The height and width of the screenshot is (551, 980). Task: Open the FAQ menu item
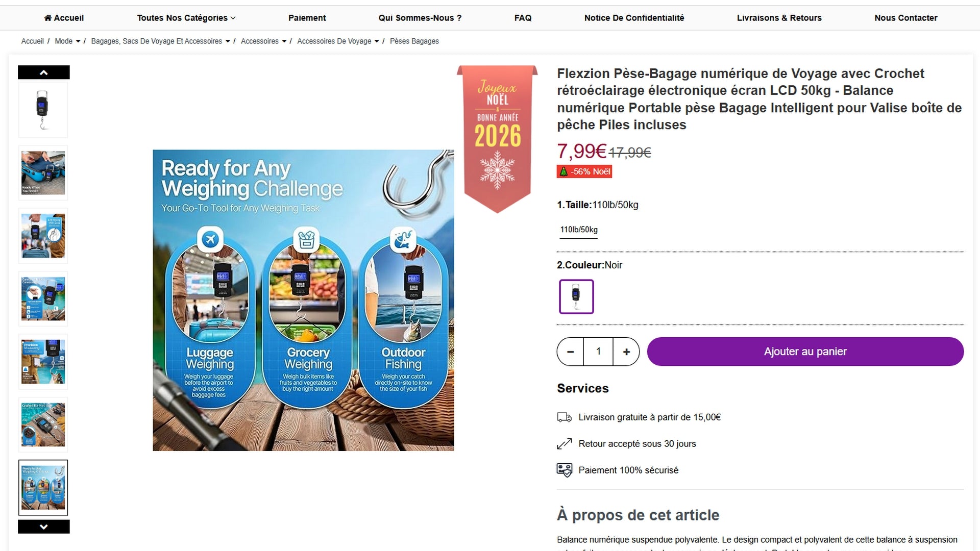(523, 18)
